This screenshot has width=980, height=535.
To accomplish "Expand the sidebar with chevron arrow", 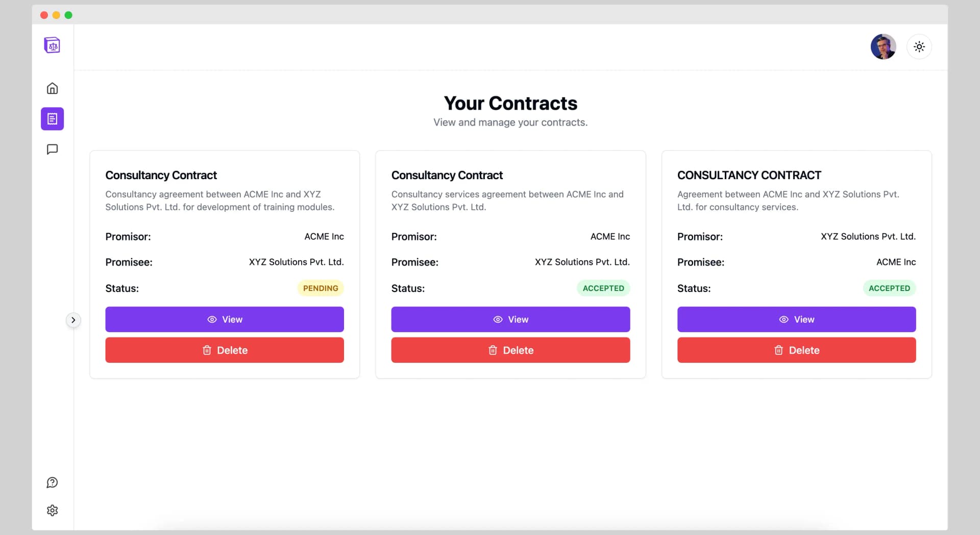I will point(73,320).
